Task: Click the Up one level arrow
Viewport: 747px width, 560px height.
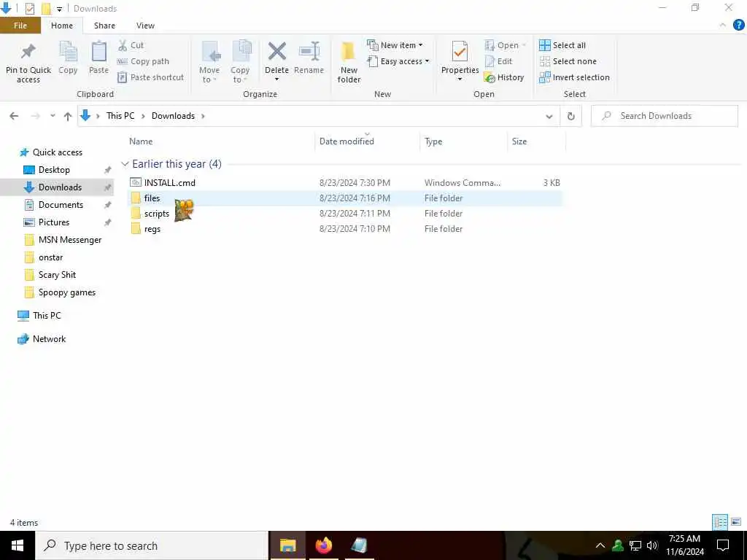Action: pyautogui.click(x=68, y=116)
